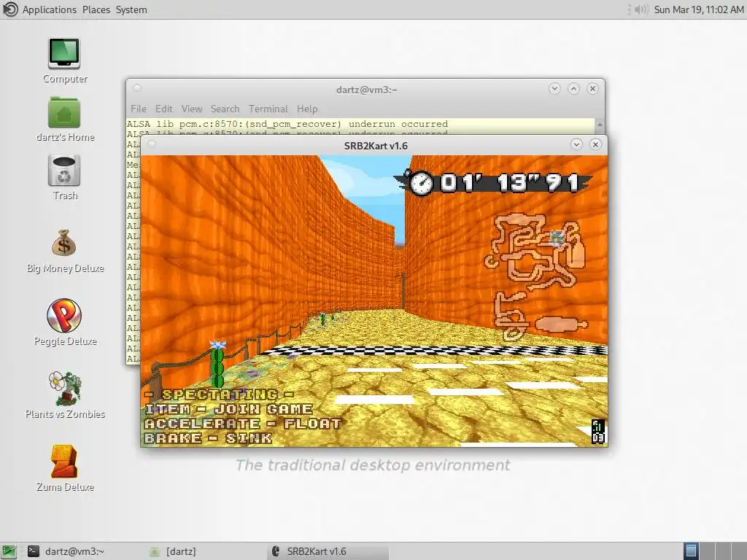
Task: Click the BRAKE - SINK text
Action: pyautogui.click(x=208, y=438)
